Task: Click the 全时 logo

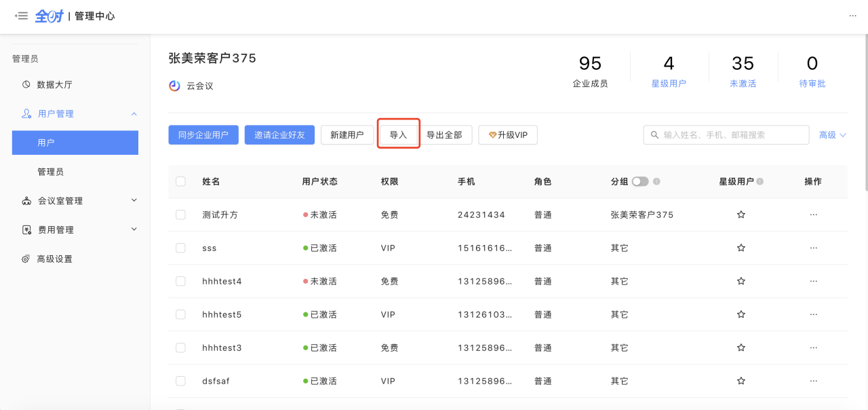Action: pos(49,16)
